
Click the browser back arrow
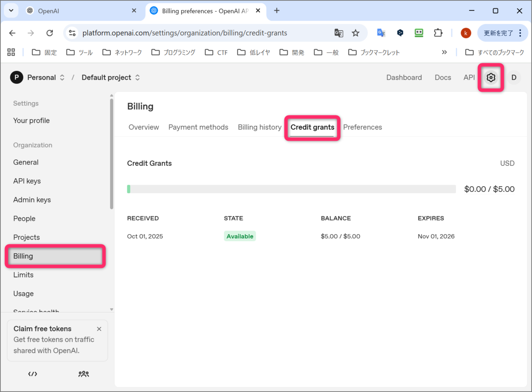tap(12, 33)
